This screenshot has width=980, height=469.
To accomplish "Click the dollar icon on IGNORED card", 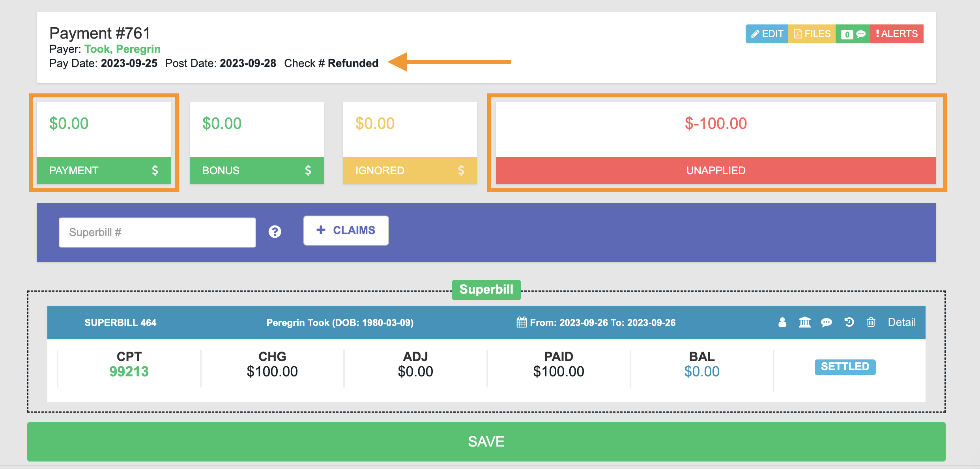I will [461, 170].
